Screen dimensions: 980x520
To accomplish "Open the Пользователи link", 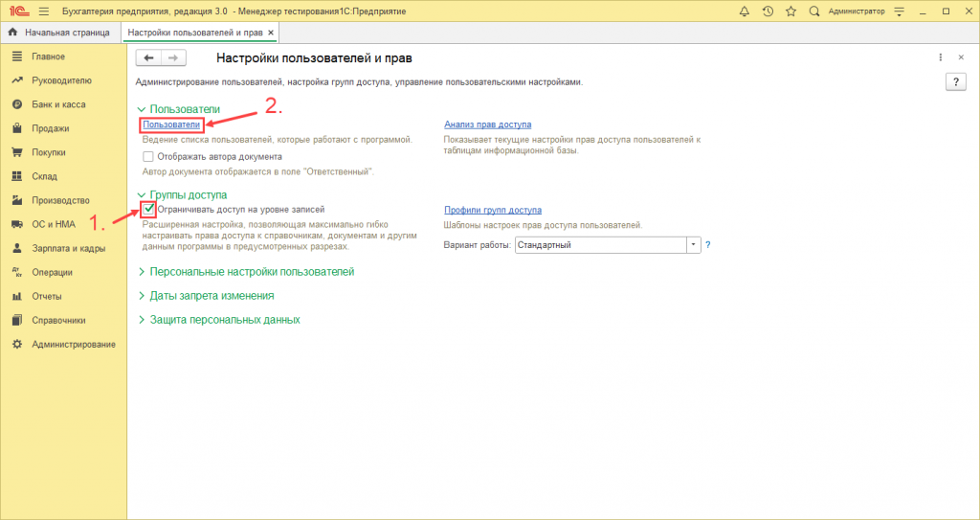I will 172,124.
